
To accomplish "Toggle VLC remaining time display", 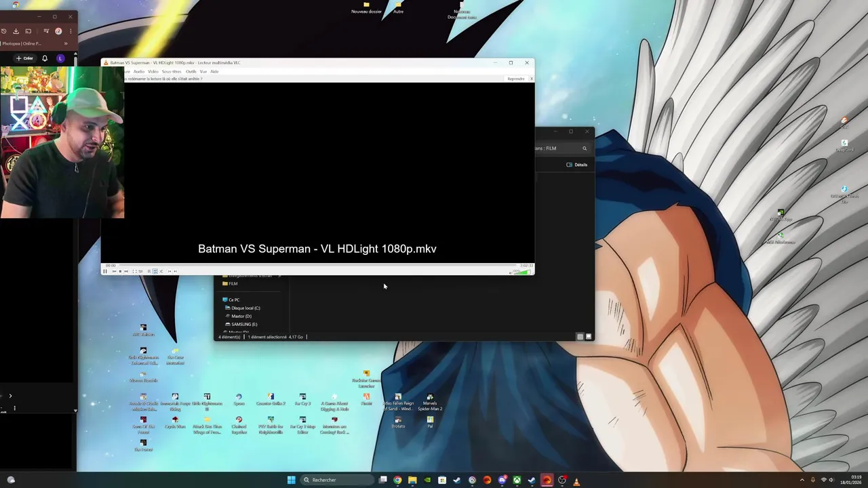I will [526, 265].
